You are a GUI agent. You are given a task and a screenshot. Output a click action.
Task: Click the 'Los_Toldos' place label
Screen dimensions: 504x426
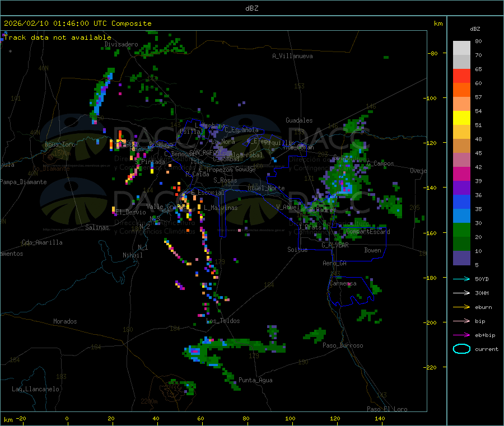223,321
